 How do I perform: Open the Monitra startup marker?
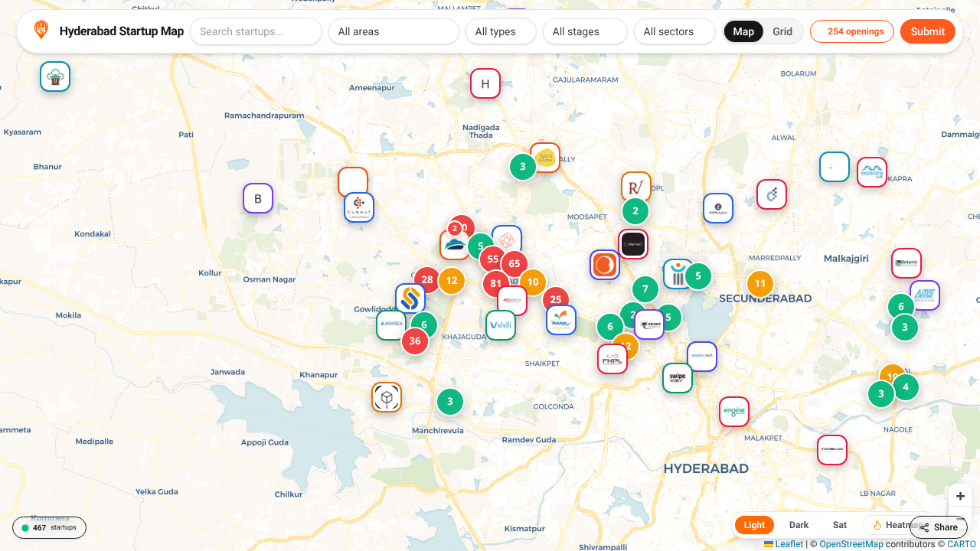(872, 172)
